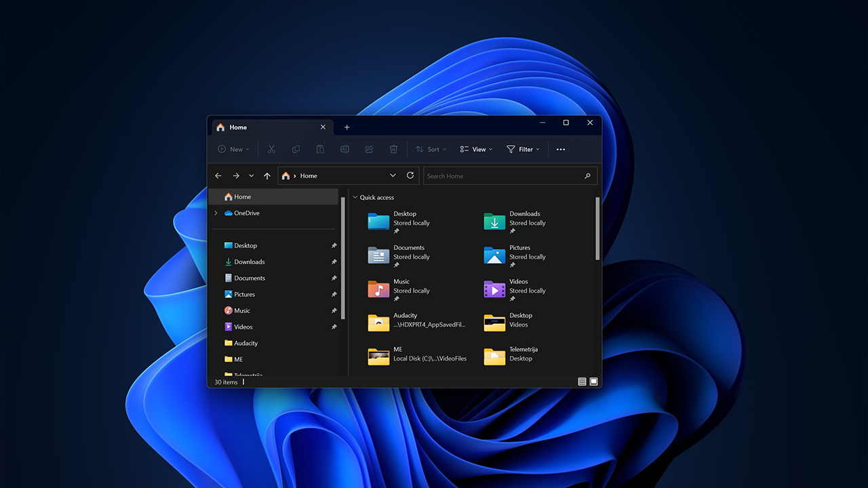Unpin Documents via its sidebar pin icon
868x488 pixels.
pyautogui.click(x=334, y=278)
